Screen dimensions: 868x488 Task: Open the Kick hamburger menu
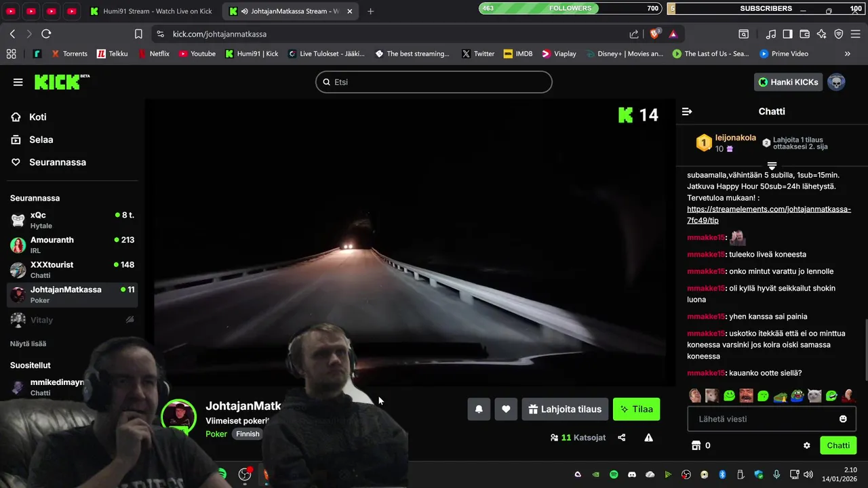[18, 82]
